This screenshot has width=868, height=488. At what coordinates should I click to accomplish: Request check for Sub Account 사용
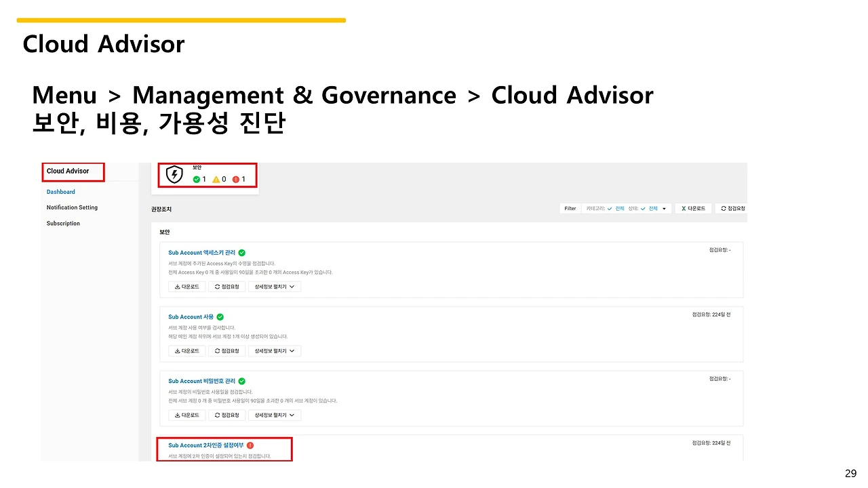click(x=226, y=351)
